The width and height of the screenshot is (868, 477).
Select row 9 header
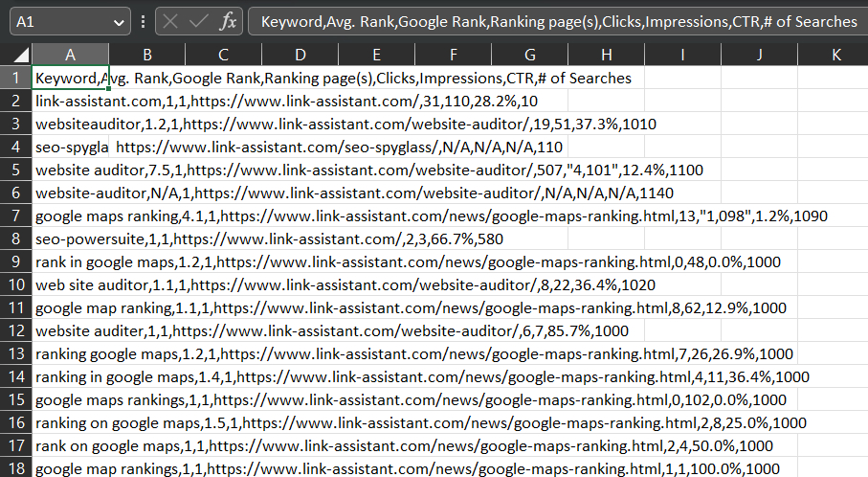(x=15, y=261)
